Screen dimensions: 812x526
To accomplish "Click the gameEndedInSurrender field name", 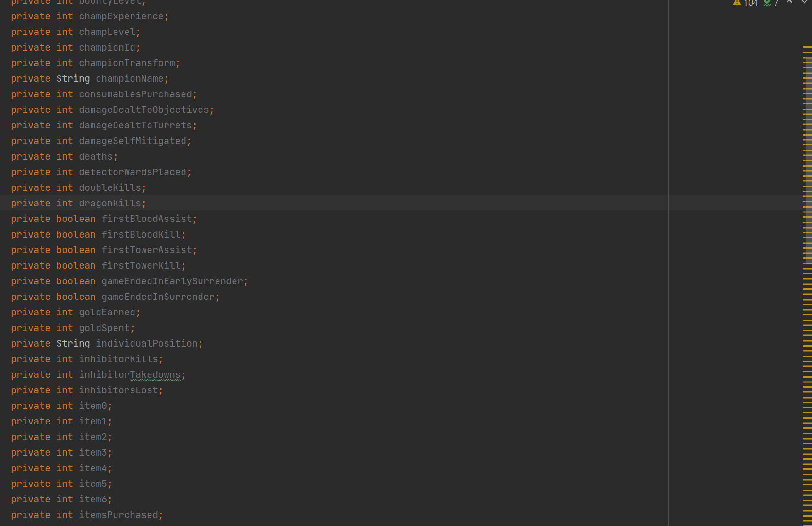I will [x=158, y=297].
